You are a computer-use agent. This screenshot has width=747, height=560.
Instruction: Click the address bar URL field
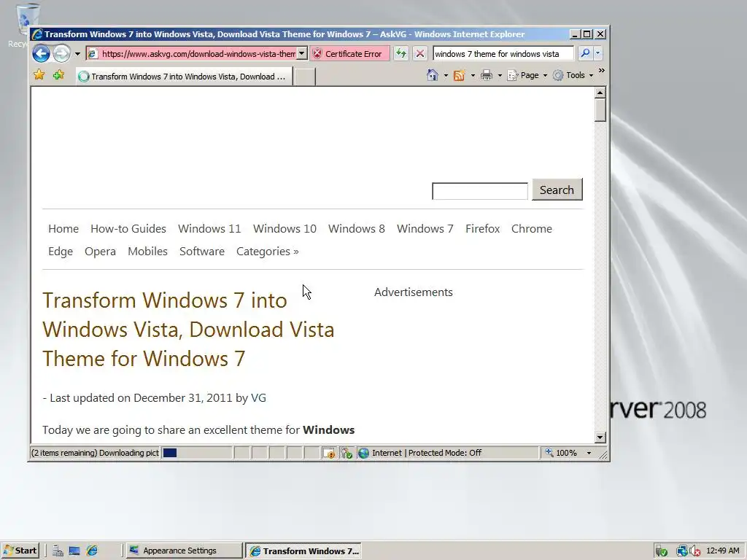pyautogui.click(x=192, y=54)
